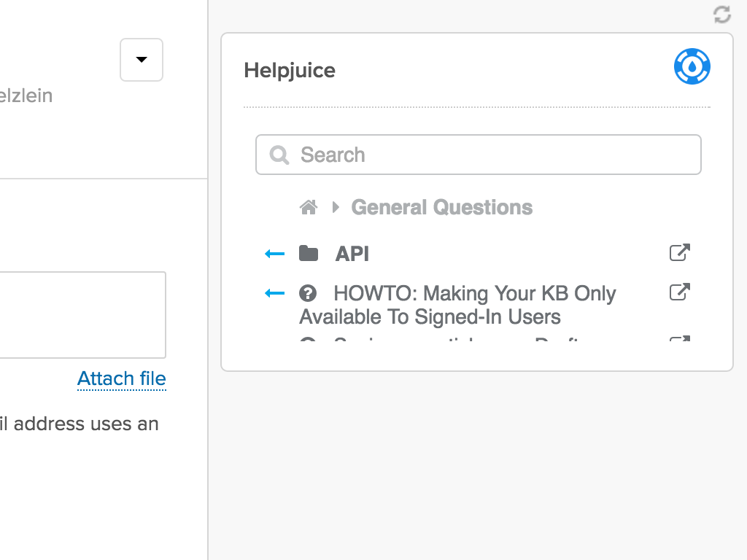
Task: Click the refresh icon above the Helpjuice panel
Action: pos(721,15)
